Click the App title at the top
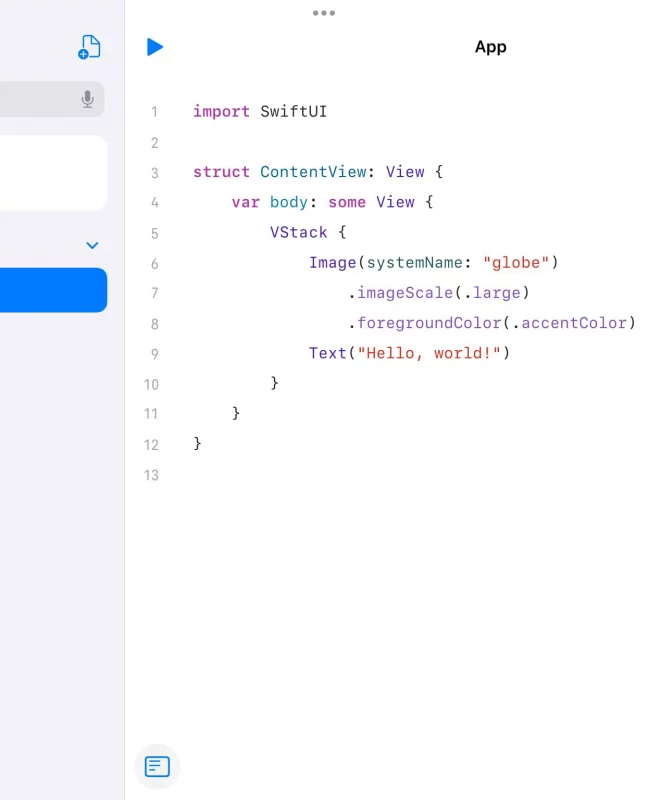 coord(490,47)
